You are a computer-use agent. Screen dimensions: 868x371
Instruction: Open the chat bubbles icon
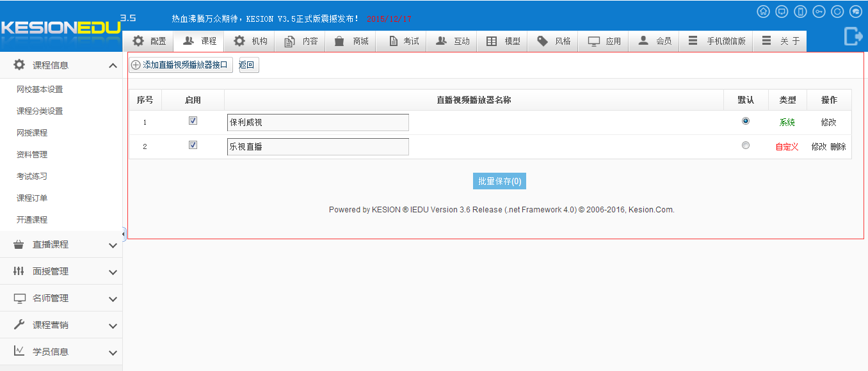point(856,12)
